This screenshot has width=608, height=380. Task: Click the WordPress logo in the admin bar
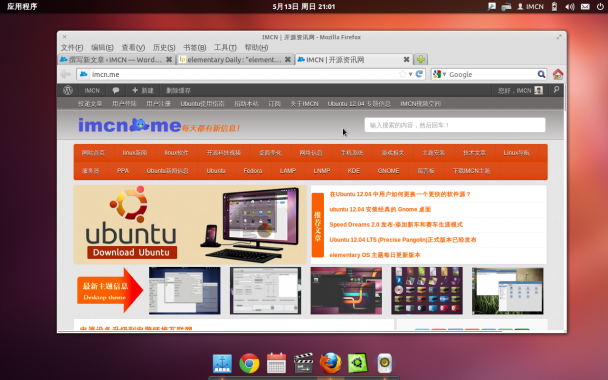[x=68, y=90]
